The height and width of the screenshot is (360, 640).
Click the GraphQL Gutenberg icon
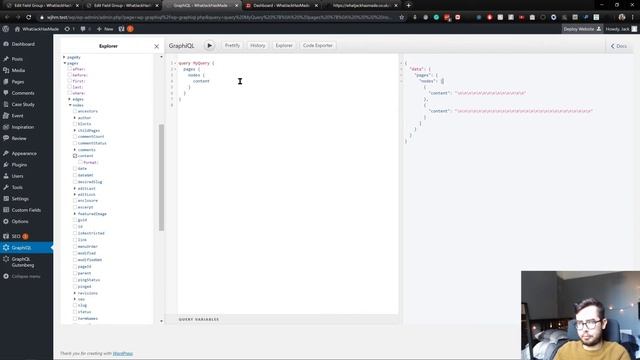(x=6, y=259)
